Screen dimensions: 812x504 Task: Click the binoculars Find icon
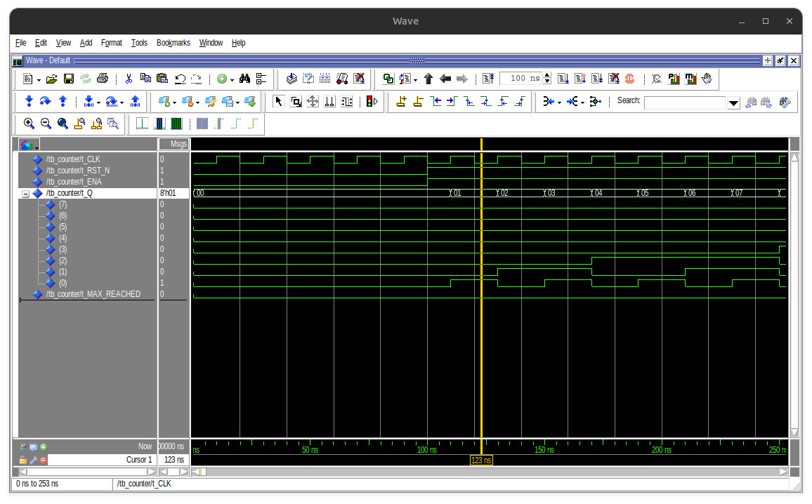tap(244, 79)
